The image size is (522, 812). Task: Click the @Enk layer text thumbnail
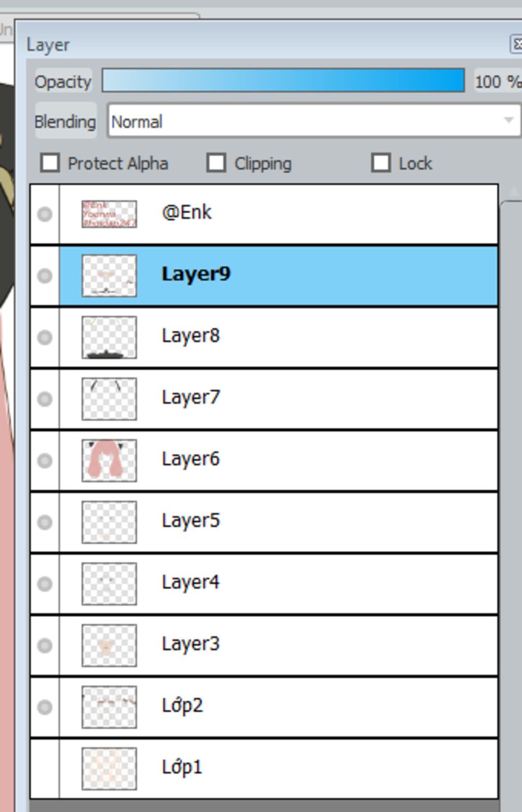[109, 214]
